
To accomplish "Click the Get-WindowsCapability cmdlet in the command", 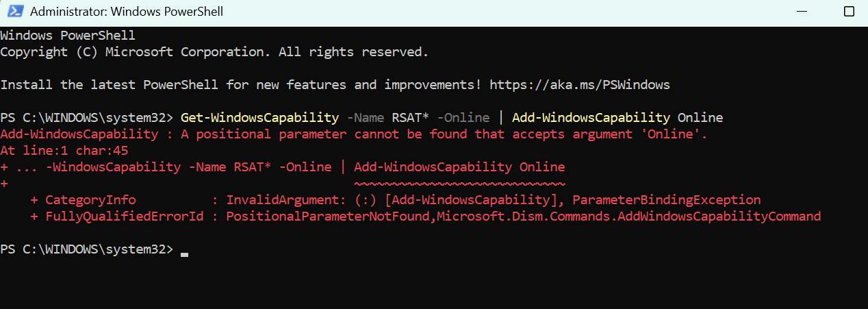I will point(259,118).
